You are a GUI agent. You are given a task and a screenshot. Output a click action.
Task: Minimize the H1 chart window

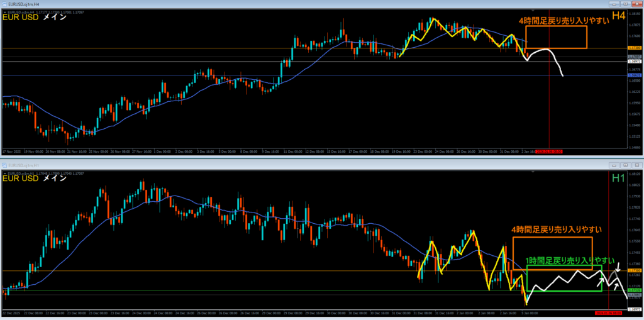pyautogui.click(x=613, y=165)
